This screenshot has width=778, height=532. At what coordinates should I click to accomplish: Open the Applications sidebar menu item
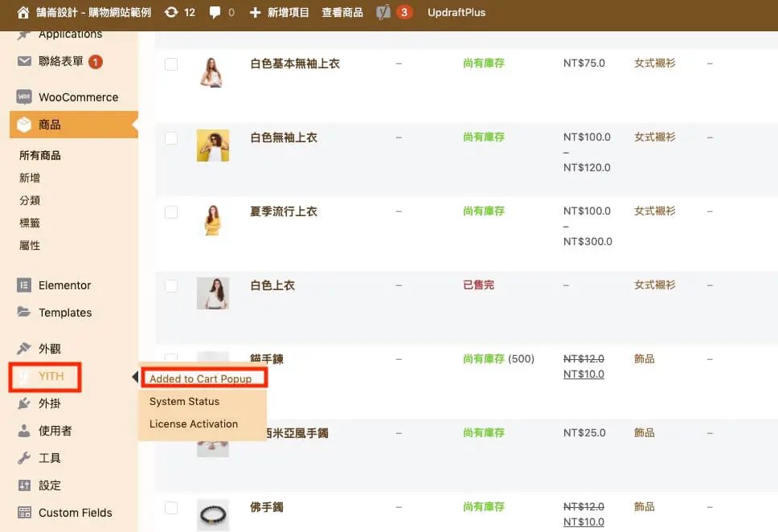(x=71, y=34)
